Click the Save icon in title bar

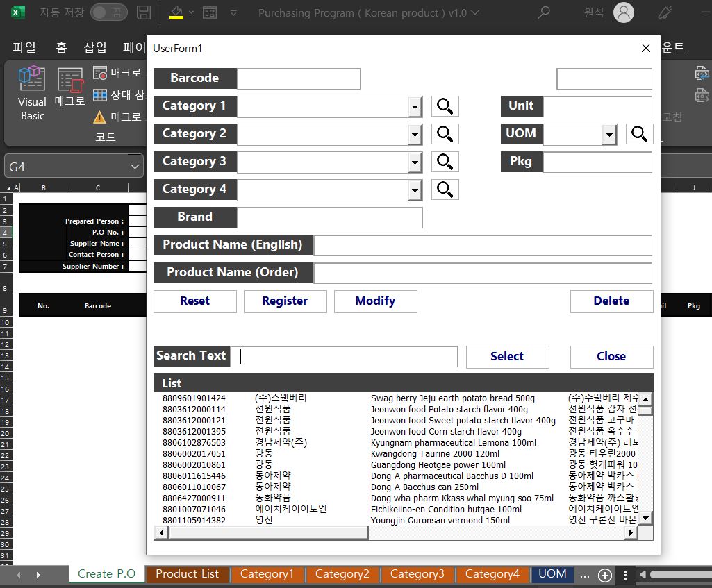coord(144,12)
